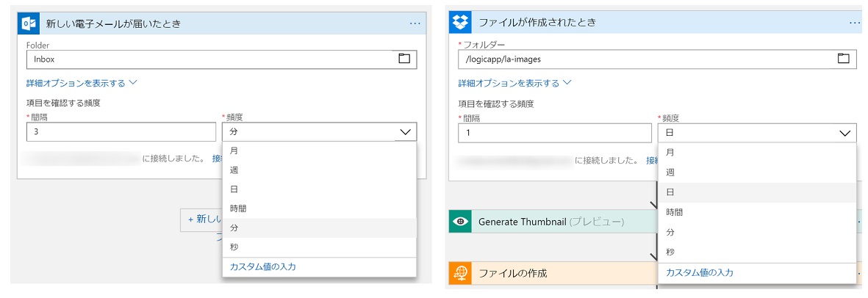868x298 pixels.
Task: Choose 秒 in the left frequency list
Action: tap(234, 247)
